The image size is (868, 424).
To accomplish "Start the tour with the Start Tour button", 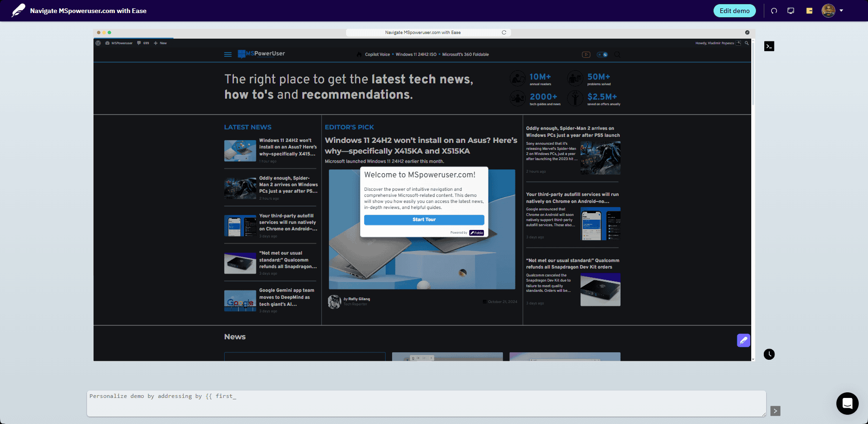I will [424, 220].
